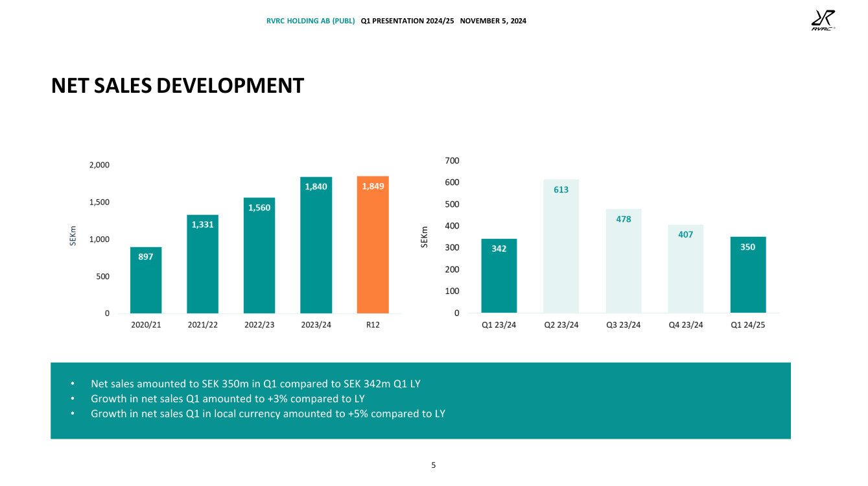Click the local currency +5% growth bullet
868x486 pixels.
tap(268, 413)
